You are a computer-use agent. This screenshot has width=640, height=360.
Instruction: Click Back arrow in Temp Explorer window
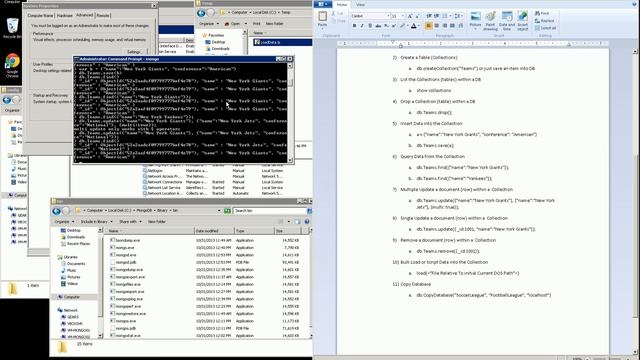201,13
